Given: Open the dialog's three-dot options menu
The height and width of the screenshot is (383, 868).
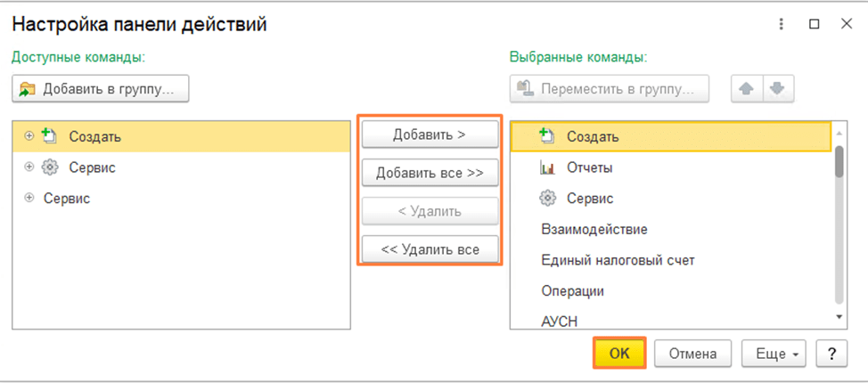Looking at the screenshot, I should click(x=782, y=24).
